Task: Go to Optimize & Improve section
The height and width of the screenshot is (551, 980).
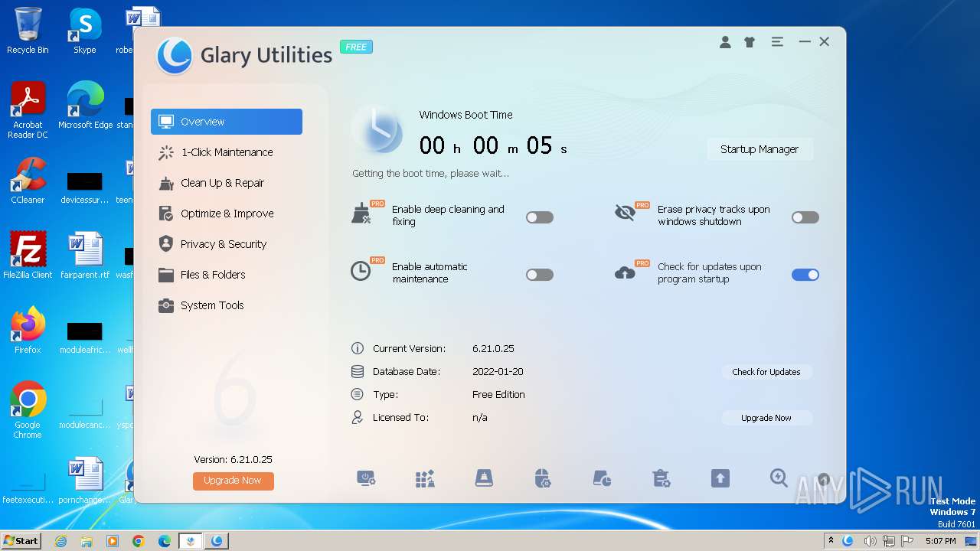Action: [x=227, y=214]
